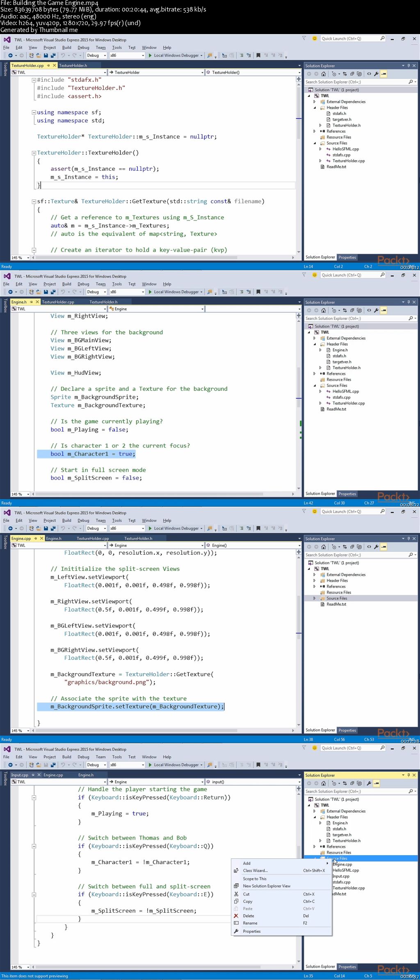
Task: Toggle Show All Files in TextureHolder.cpp frame's Solution Explorer
Action: point(359,74)
